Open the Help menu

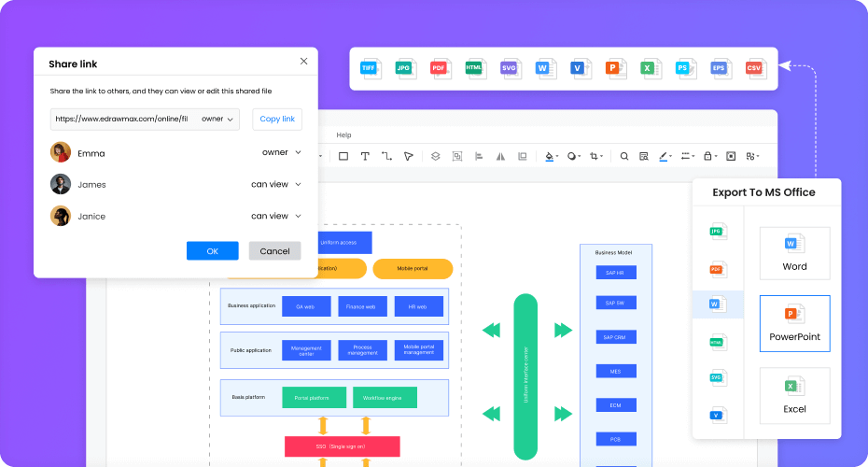[x=343, y=135]
